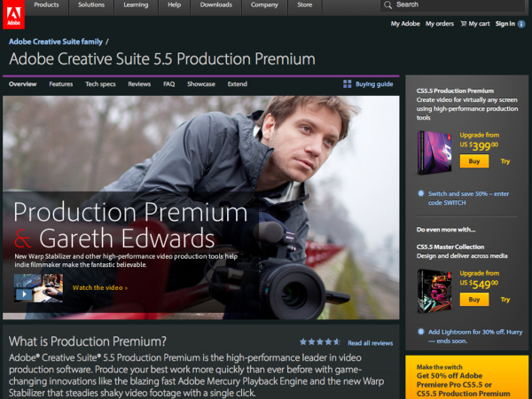This screenshot has height=399, width=532.
Task: Open the Extend tab
Action: pyautogui.click(x=237, y=84)
